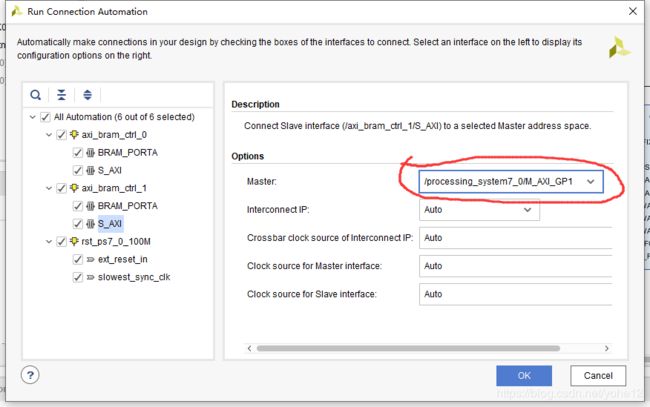The width and height of the screenshot is (650, 407).
Task: Toggle BRAM_PORTA checkbox under axi_bram_ctrl_0
Action: pyautogui.click(x=78, y=153)
